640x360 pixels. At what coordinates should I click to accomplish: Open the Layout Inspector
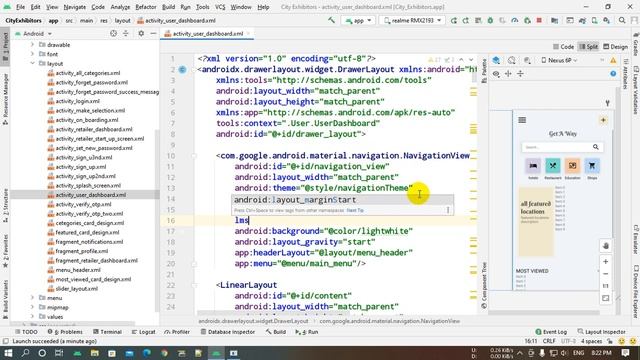pyautogui.click(x=602, y=332)
